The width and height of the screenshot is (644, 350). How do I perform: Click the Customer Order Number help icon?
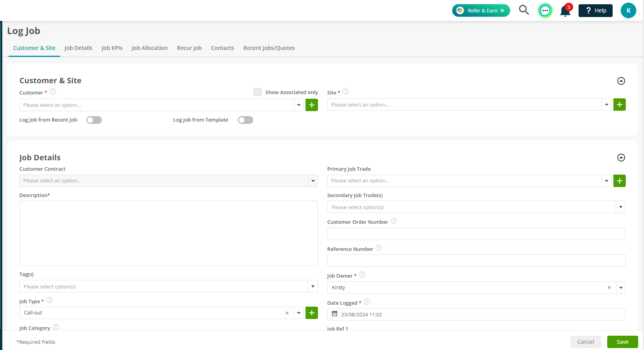click(394, 221)
